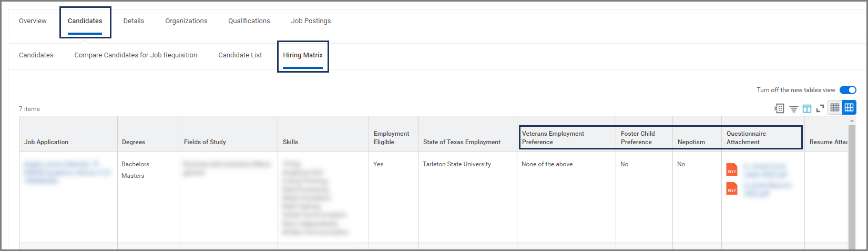This screenshot has height=251, width=868.
Task: Expand table to fullscreen view
Action: pyautogui.click(x=820, y=108)
